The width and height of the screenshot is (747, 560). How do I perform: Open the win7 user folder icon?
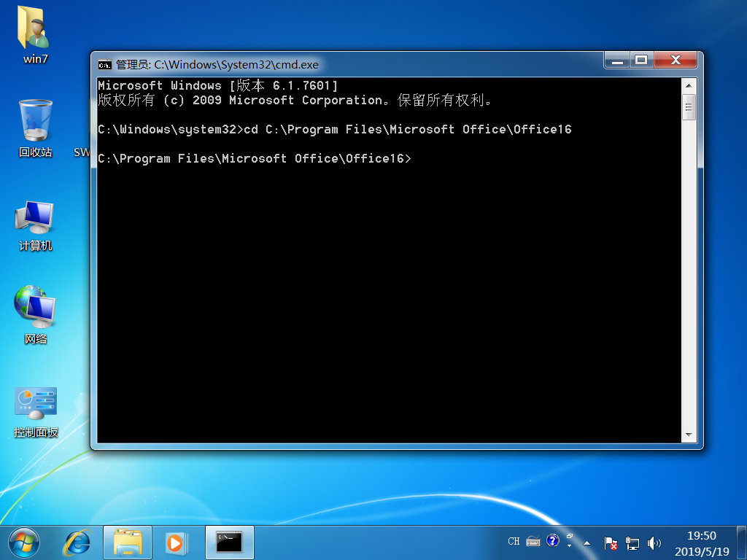(x=35, y=34)
